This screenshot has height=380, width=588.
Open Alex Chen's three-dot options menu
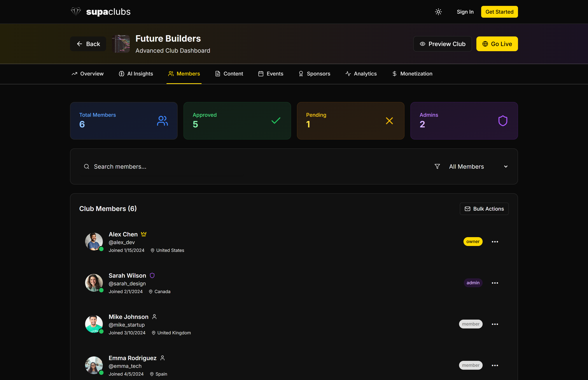495,242
